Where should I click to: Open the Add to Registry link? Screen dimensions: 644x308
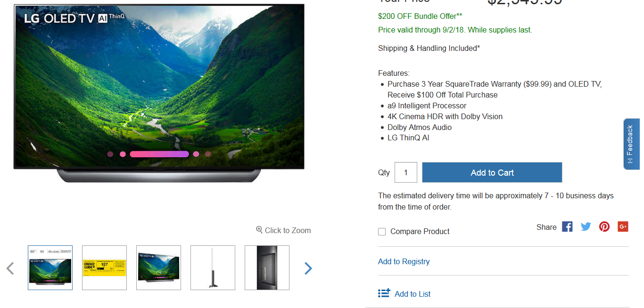tap(404, 261)
